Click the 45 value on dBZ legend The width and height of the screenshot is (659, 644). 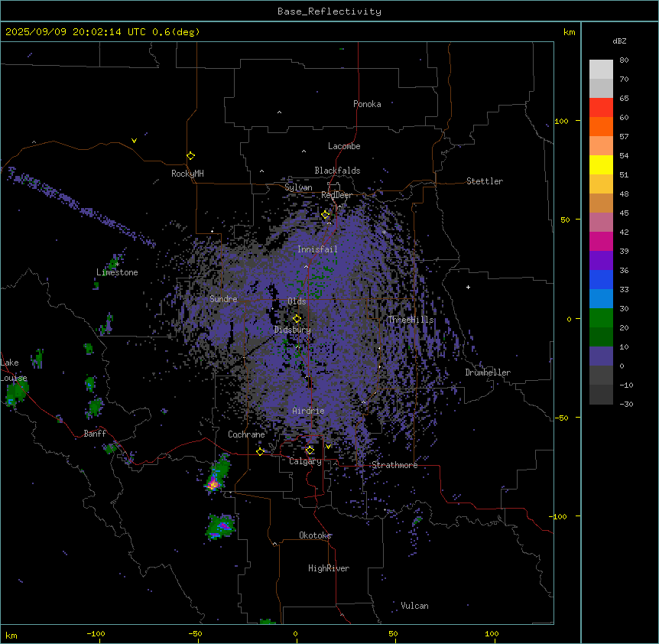pos(624,213)
